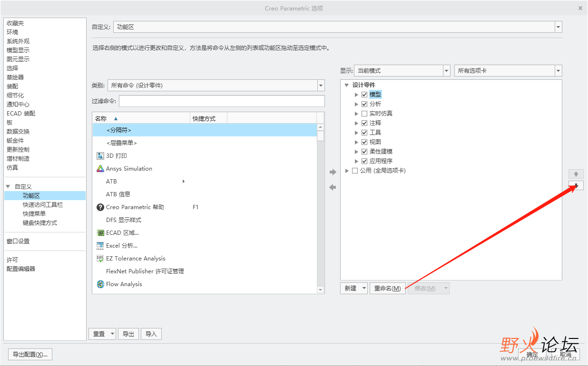Toggle the 应用程序 tab checkbox
Screen dimensions: 588x366
click(364, 161)
